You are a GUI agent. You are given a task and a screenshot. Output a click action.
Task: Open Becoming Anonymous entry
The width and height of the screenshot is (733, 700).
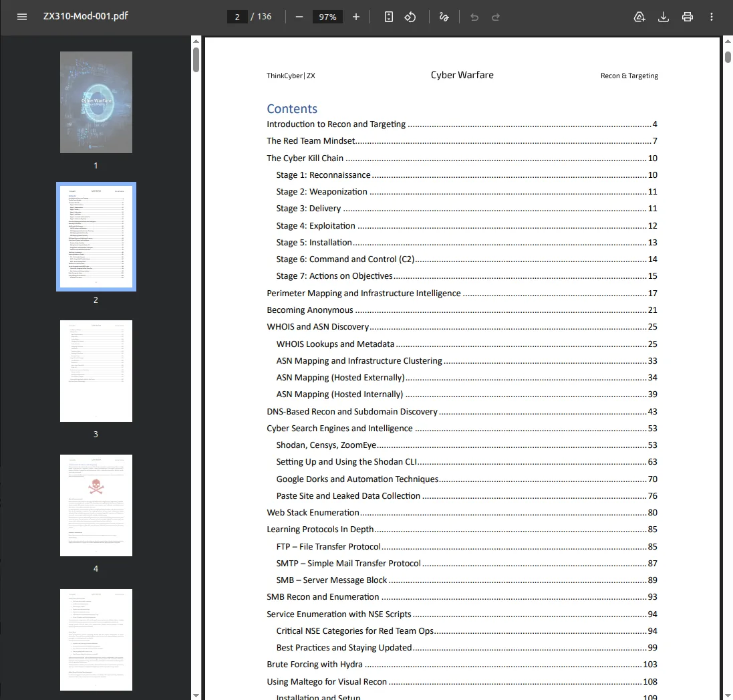coord(462,310)
